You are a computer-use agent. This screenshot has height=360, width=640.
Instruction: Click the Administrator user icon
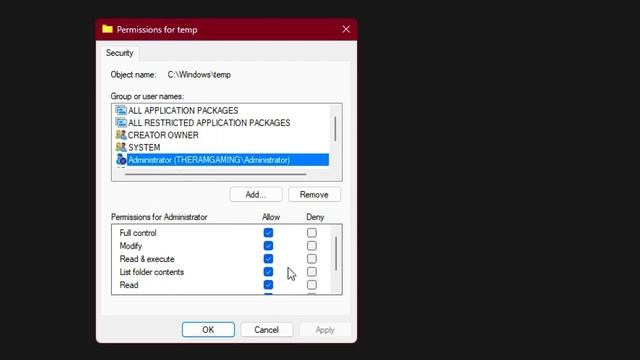point(121,160)
